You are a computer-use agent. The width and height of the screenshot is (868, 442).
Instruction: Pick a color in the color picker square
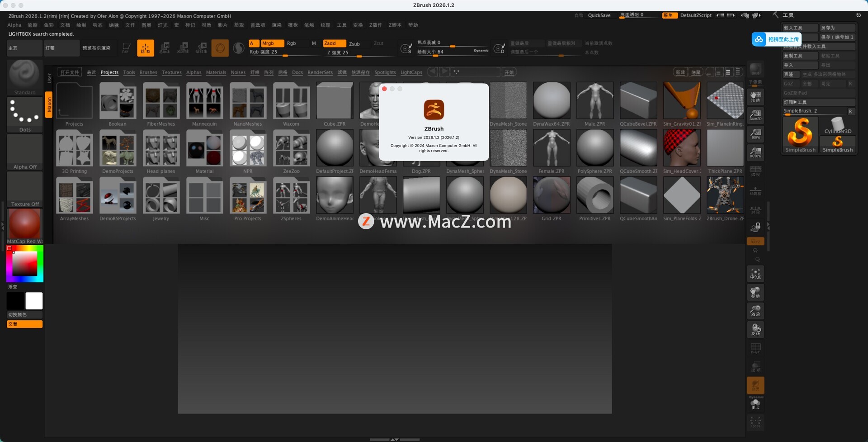click(25, 263)
